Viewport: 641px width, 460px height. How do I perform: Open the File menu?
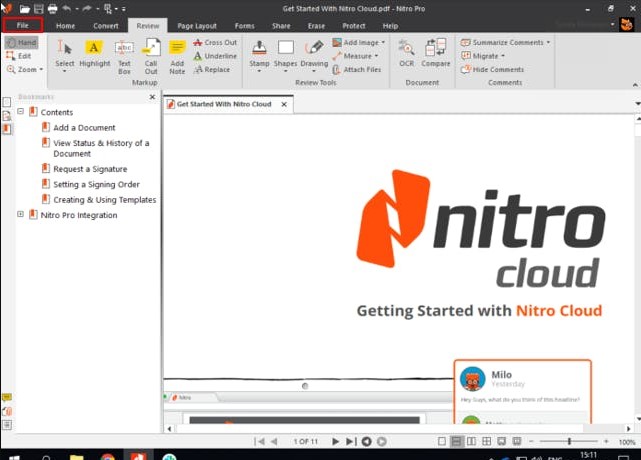(x=22, y=25)
